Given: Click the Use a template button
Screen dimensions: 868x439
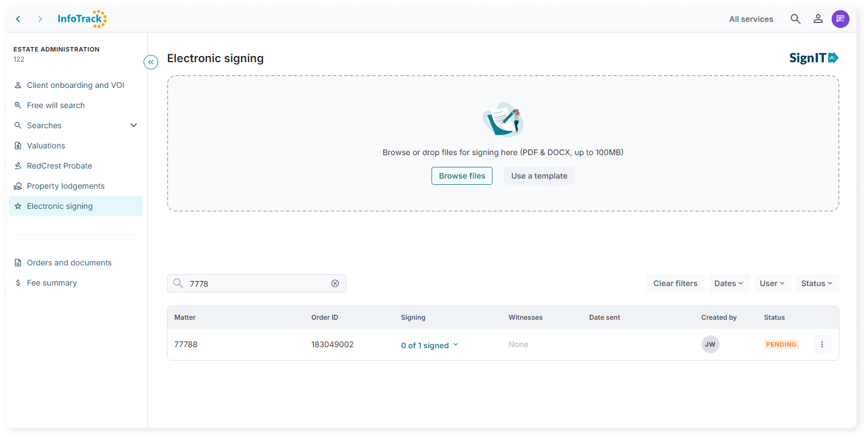Looking at the screenshot, I should point(539,176).
